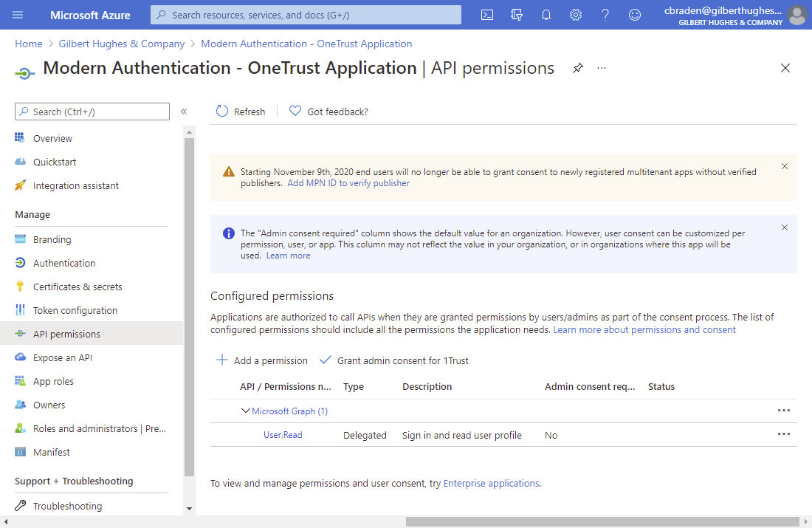Click the horizontal scrollbar thumb
The width and height of the screenshot is (812, 528).
pos(603,521)
